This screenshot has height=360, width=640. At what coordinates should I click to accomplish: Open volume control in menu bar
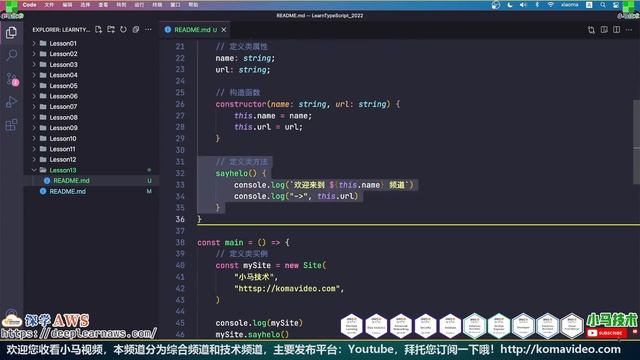[x=523, y=5]
